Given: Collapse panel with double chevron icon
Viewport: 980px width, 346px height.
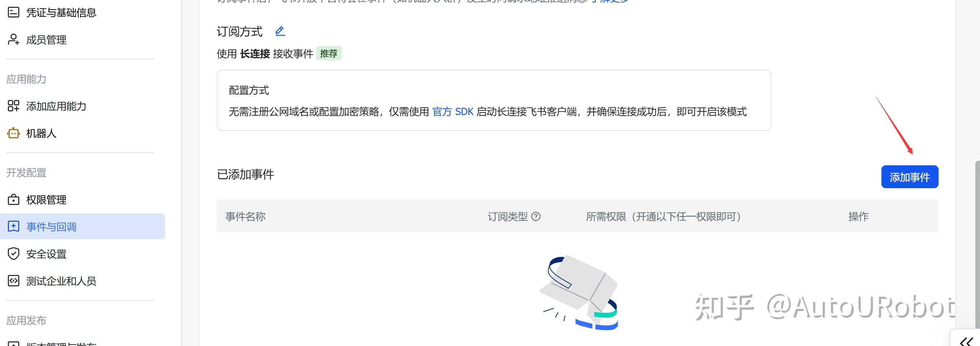Looking at the screenshot, I should coord(966,341).
